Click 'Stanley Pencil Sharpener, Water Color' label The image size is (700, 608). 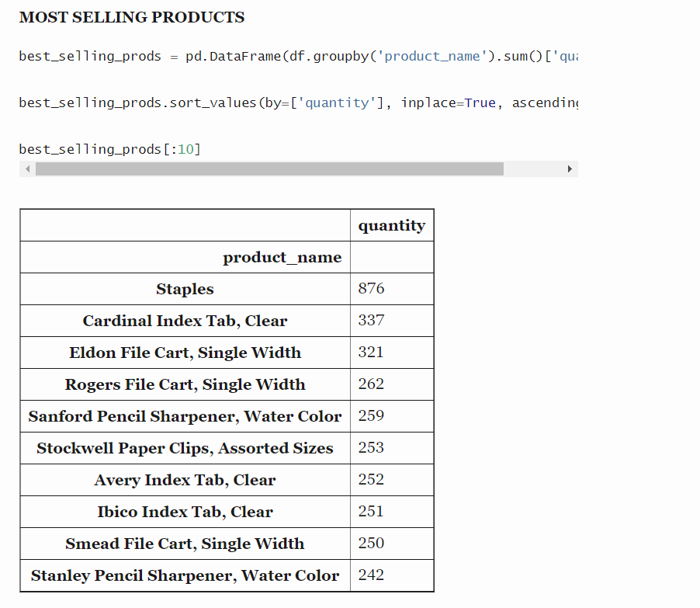tap(185, 576)
